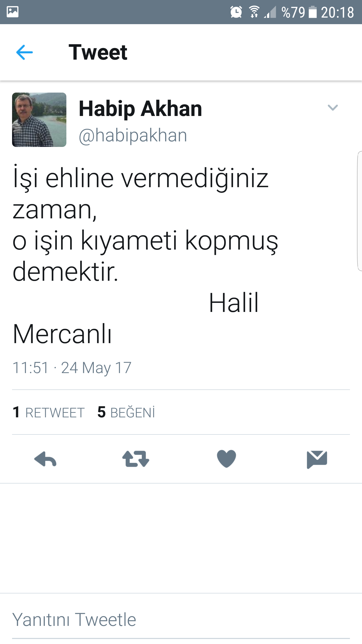Tap the blue back arrow
Image resolution: width=362 pixels, height=644 pixels.
24,52
